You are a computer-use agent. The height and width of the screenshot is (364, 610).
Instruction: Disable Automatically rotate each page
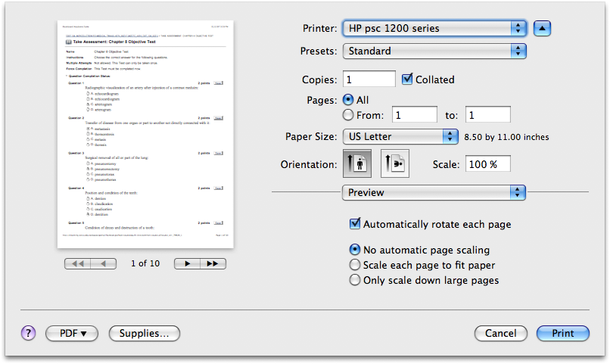[x=354, y=224]
